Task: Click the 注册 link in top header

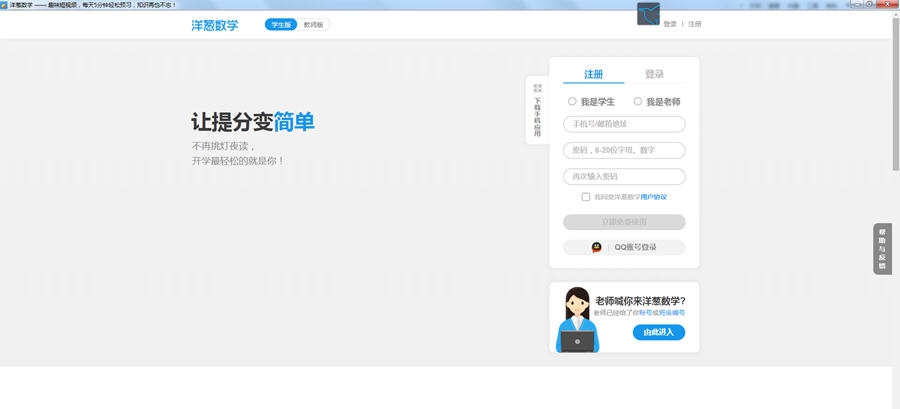Action: (695, 24)
